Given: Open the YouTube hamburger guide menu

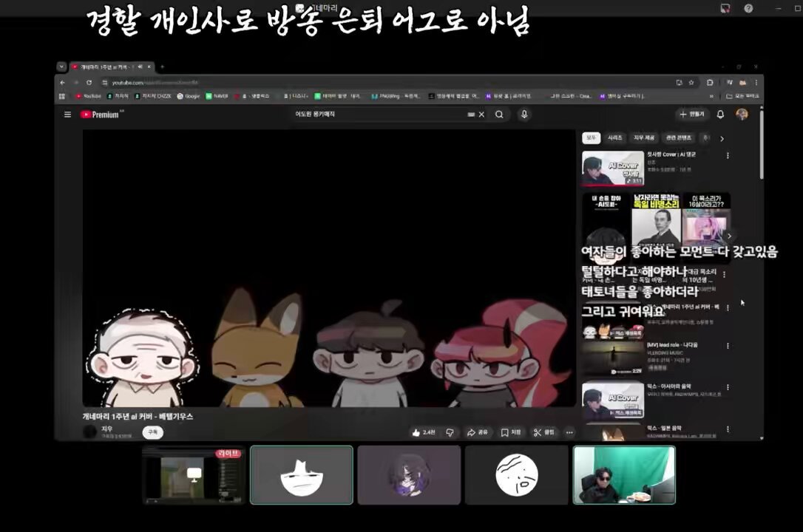Looking at the screenshot, I should tap(67, 115).
